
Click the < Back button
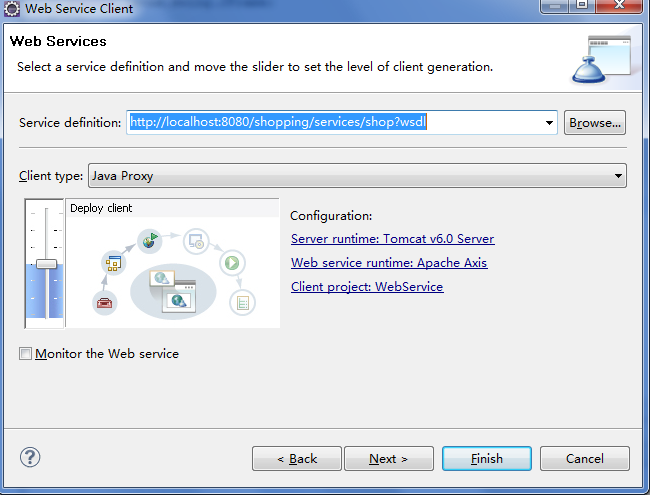297,459
